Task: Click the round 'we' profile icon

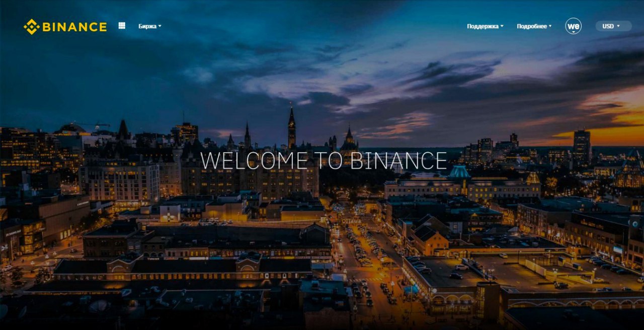Action: click(x=574, y=26)
